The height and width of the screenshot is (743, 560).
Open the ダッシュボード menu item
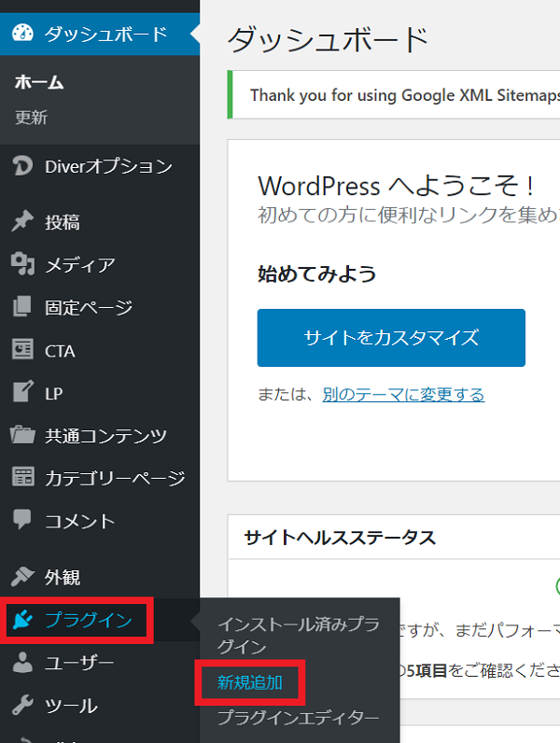[x=100, y=34]
